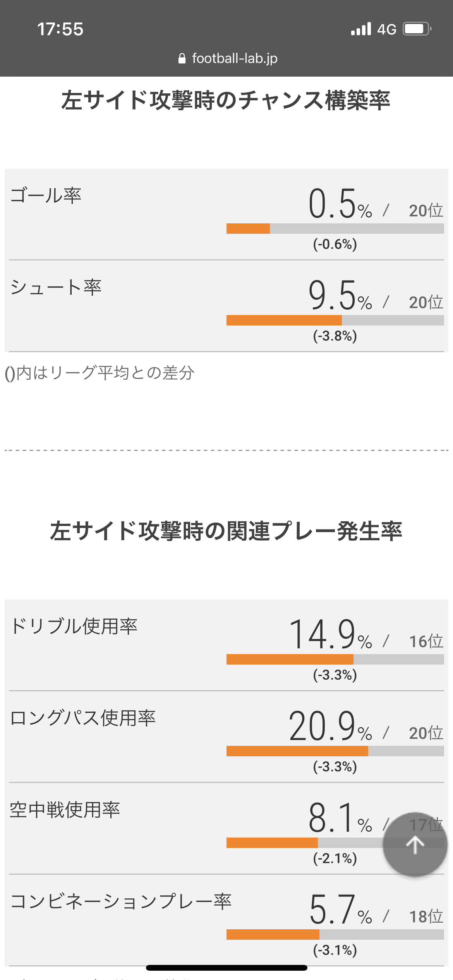453x980 pixels.
Task: Open the football-lab.jp address bar
Action: [228, 58]
